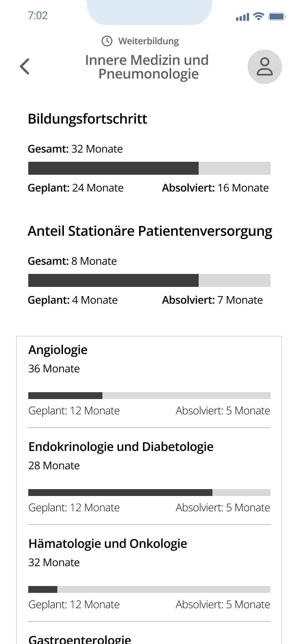Click the Angiologie progress bar
298x644 pixels.
click(x=149, y=396)
